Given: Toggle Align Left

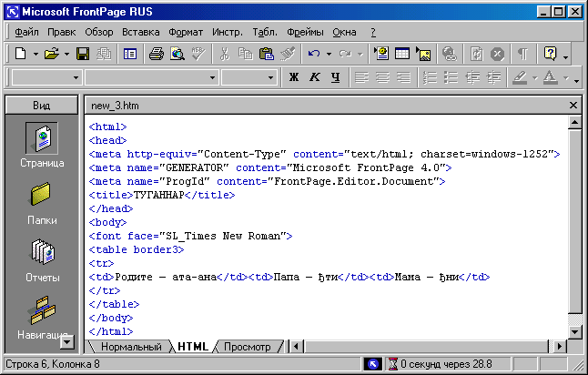Looking at the screenshot, I should pyautogui.click(x=362, y=77).
